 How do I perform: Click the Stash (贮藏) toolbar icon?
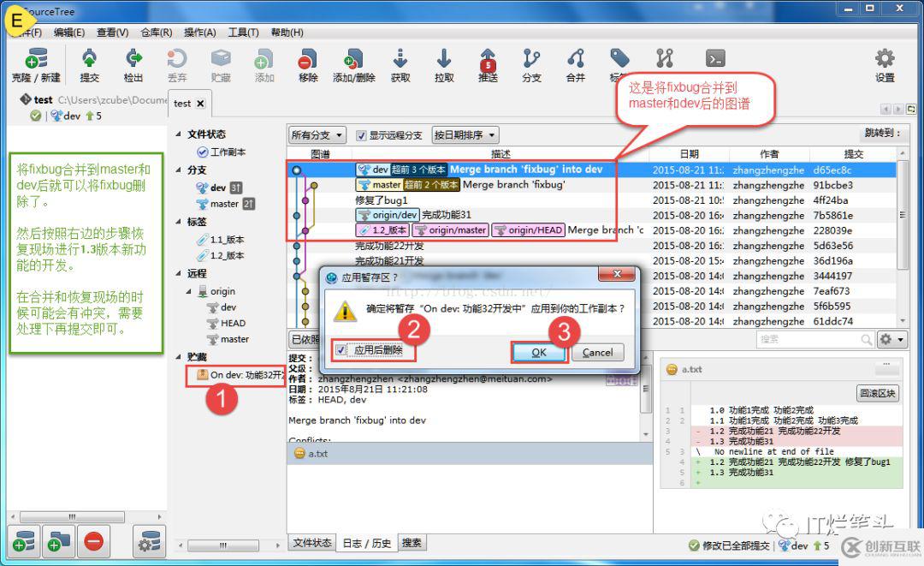(x=221, y=64)
